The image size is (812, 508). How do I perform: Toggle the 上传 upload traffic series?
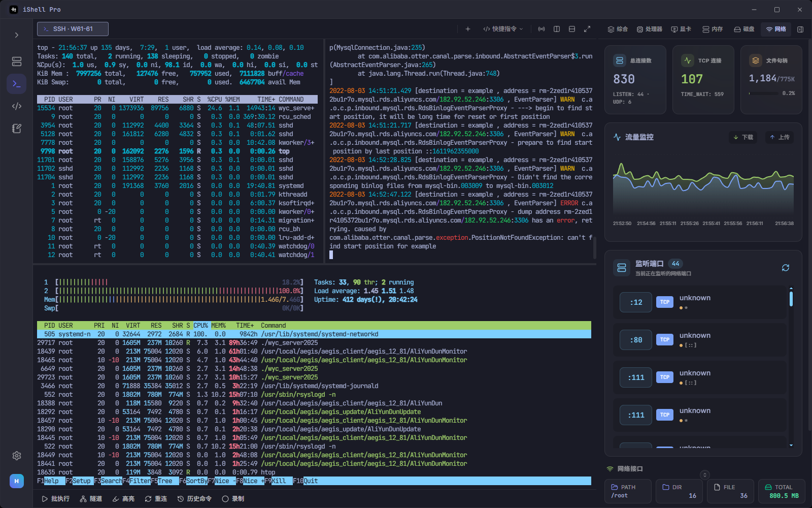click(x=780, y=137)
